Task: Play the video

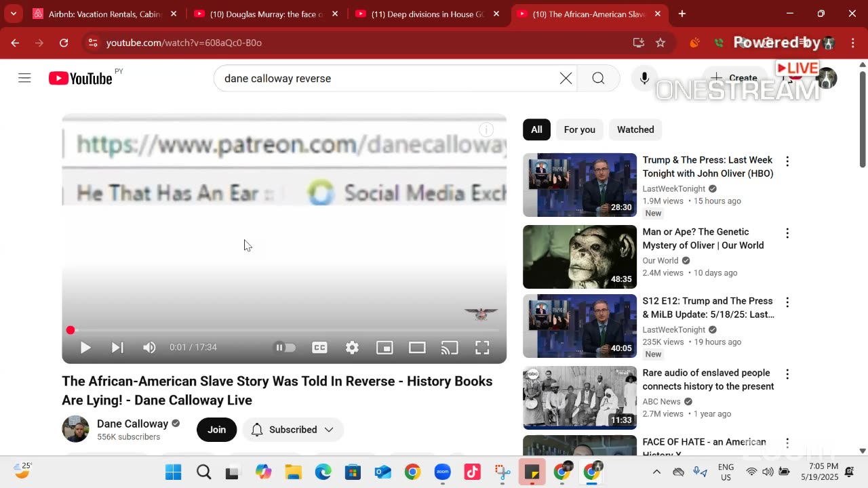Action: pyautogui.click(x=85, y=348)
